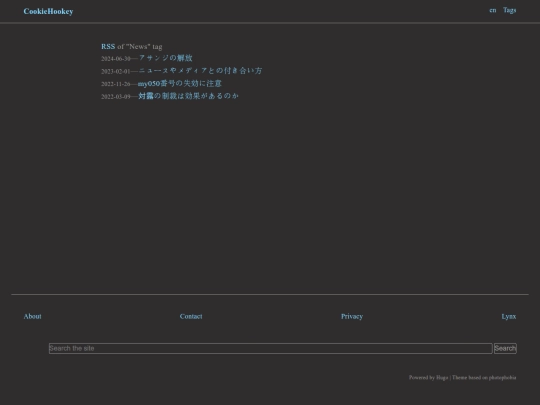This screenshot has width=540, height=405.
Task: Click the 2023-02-01 date text
Action: (116, 72)
